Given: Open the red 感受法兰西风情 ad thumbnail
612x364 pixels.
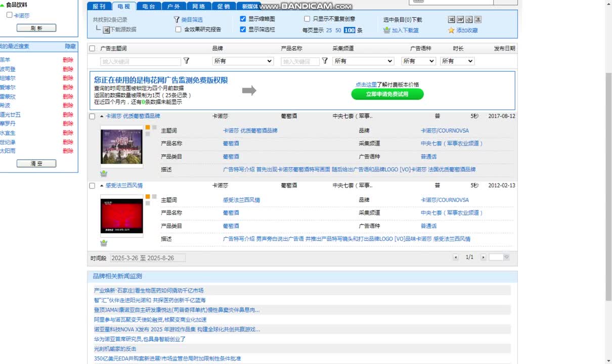Looking at the screenshot, I should [121, 216].
